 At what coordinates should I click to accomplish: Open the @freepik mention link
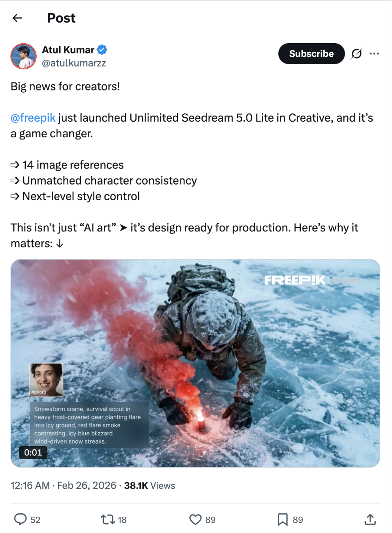(x=33, y=118)
